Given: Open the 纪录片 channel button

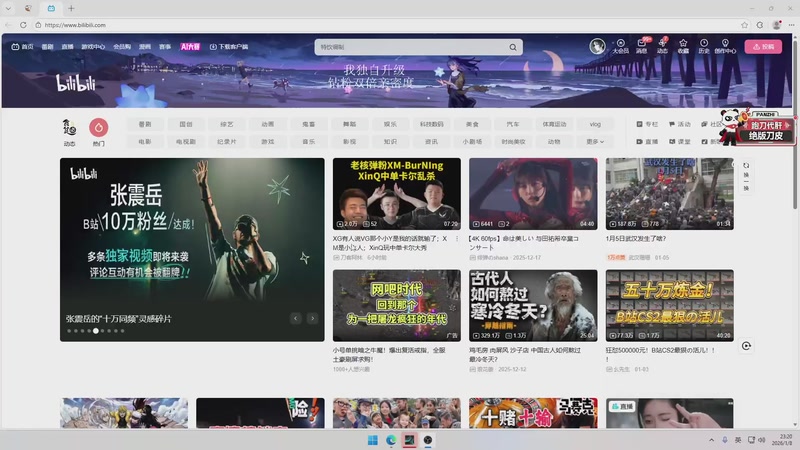Looking at the screenshot, I should 227,141.
